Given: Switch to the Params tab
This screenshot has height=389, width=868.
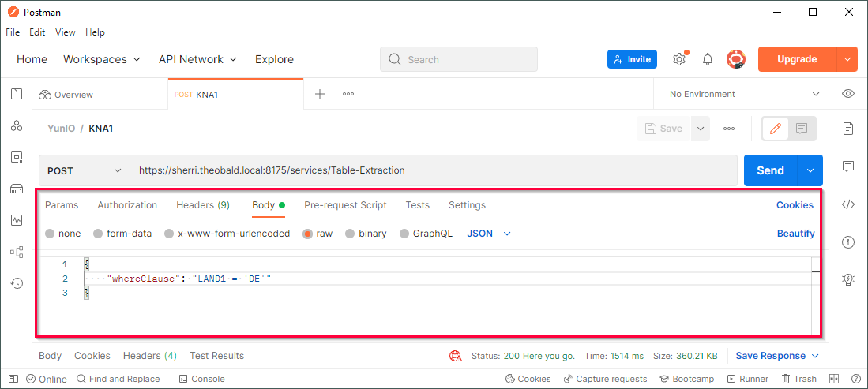Looking at the screenshot, I should click(62, 204).
